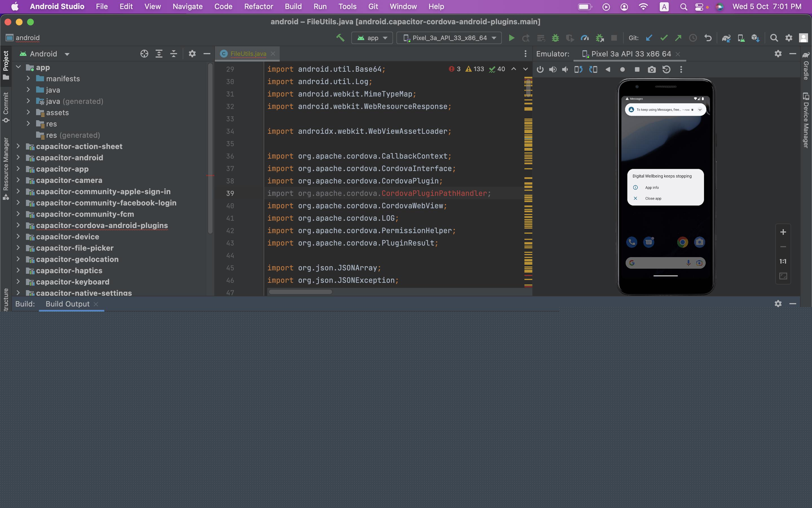Increase emulator volume icon

click(x=553, y=69)
